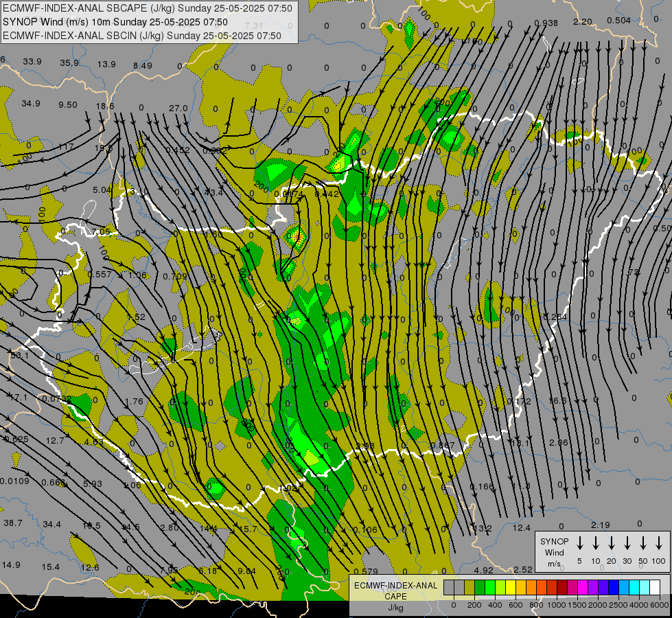Image resolution: width=672 pixels, height=618 pixels.
Task: Click the map value 9.50
Action: tap(68, 105)
